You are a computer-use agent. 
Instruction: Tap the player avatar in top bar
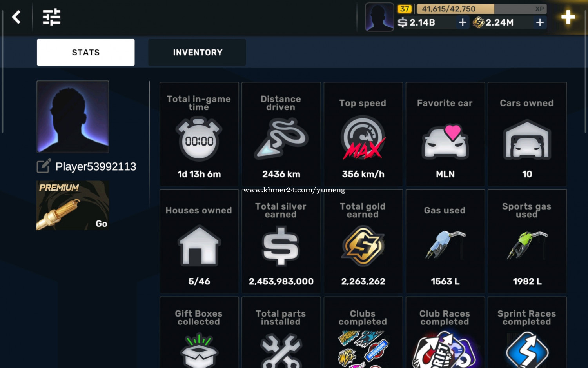(x=379, y=17)
